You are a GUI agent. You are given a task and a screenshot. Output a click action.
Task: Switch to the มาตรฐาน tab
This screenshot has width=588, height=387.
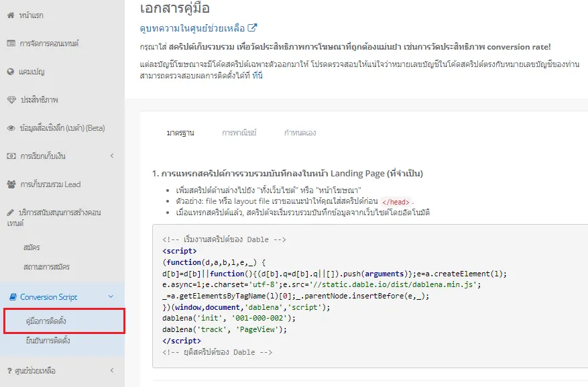(x=180, y=133)
